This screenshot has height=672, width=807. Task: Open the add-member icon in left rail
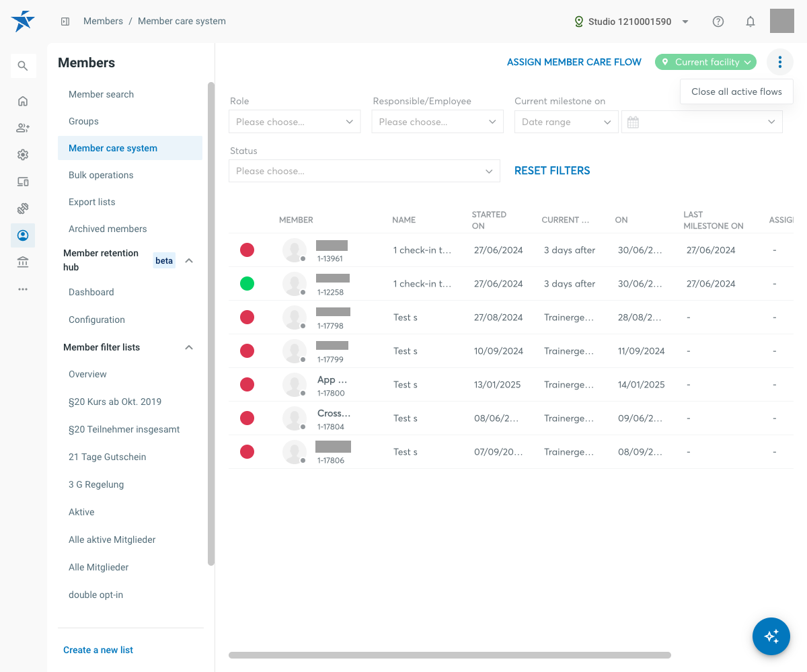click(x=23, y=128)
